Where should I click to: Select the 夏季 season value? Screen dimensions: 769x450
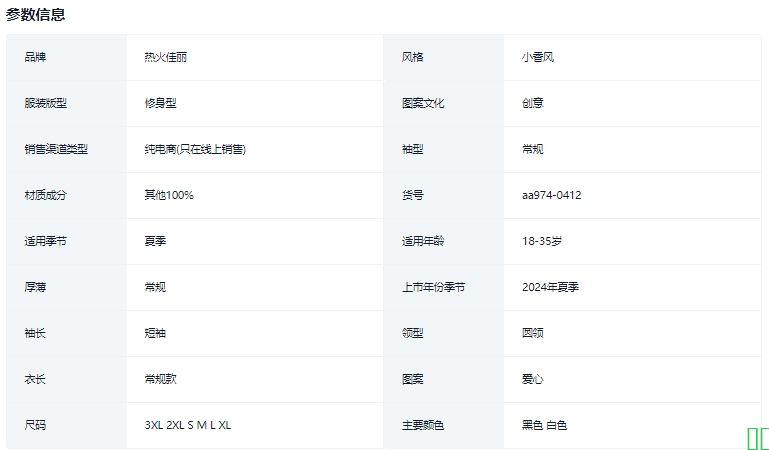tap(155, 241)
